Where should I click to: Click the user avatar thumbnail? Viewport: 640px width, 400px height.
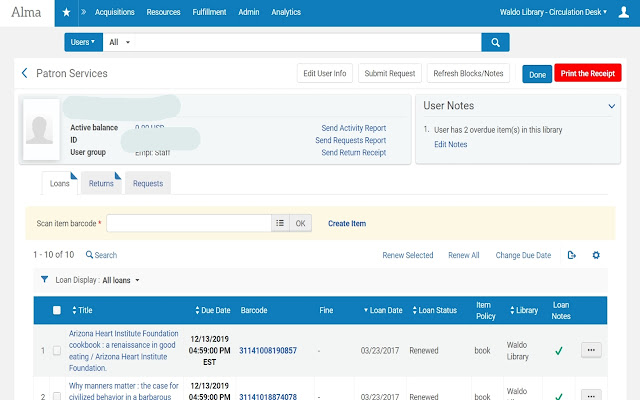click(40, 129)
